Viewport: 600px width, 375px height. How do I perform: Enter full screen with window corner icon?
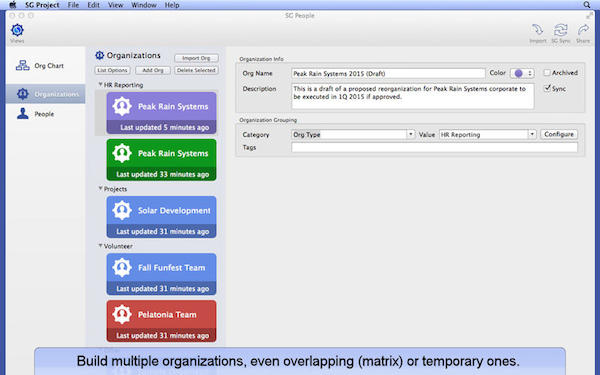pos(589,16)
